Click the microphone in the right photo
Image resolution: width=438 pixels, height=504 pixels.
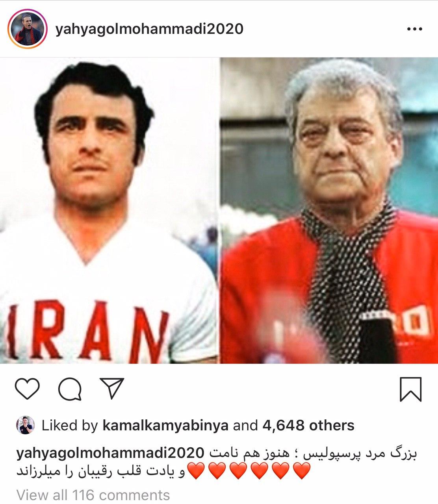[376, 338]
